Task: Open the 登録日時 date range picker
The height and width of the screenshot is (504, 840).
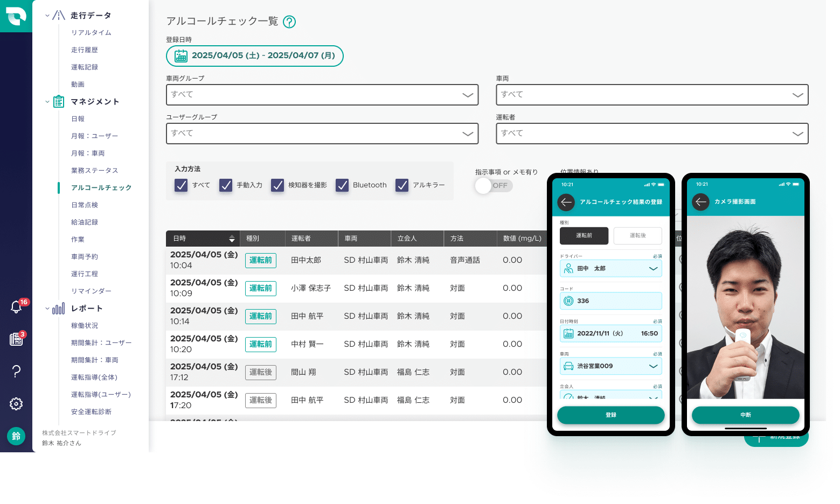Action: click(255, 56)
